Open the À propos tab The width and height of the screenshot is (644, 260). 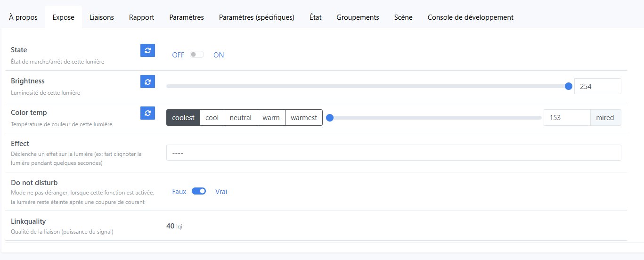point(24,17)
